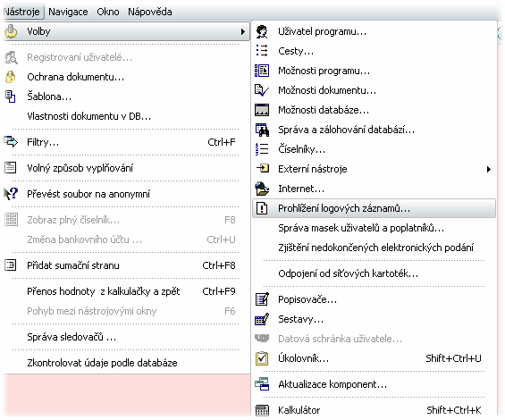Viewport: 505px width, 420px height.
Task: Click the Možnosti dokumentu checkmark icon
Action: 262,90
